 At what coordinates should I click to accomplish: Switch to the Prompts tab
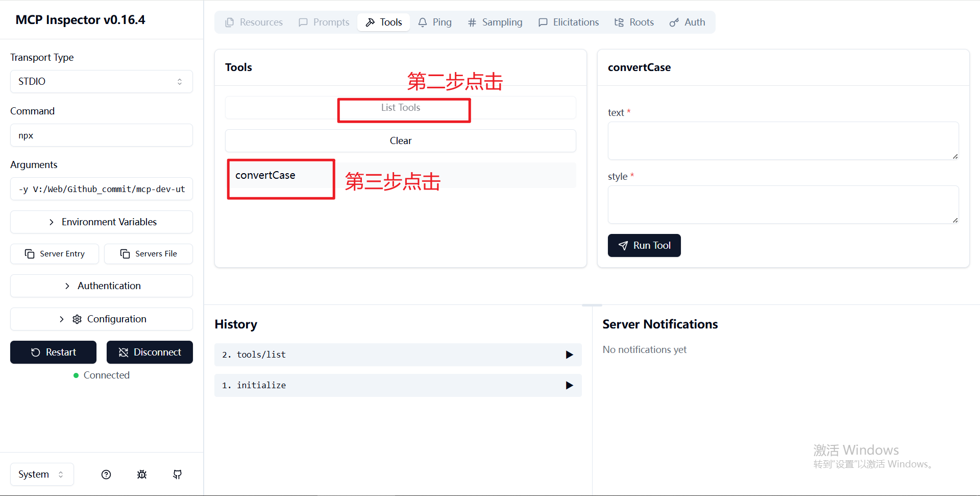(x=324, y=22)
